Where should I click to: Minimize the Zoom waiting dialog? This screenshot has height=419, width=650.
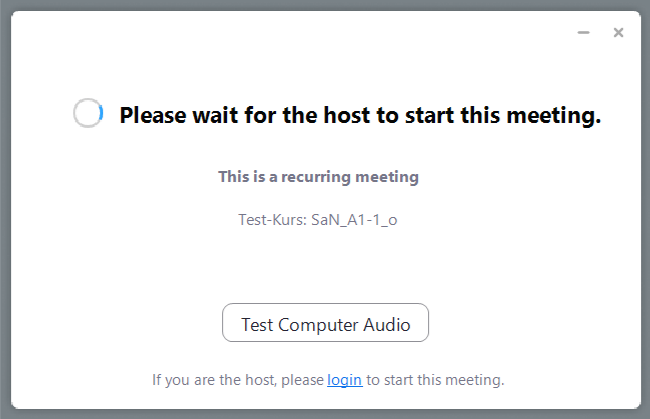(x=584, y=33)
